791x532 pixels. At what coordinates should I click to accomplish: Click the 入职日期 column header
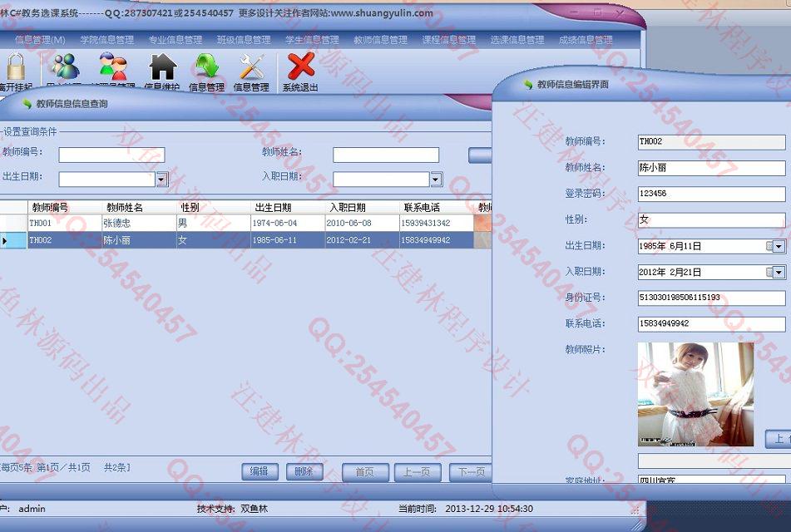click(x=362, y=207)
